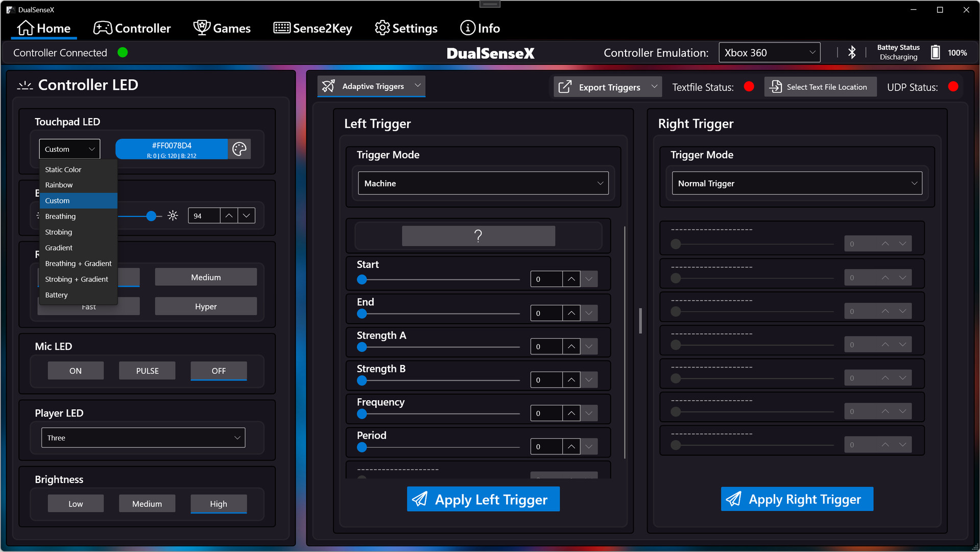Image resolution: width=980 pixels, height=552 pixels.
Task: Open the Player LED Three dropdown
Action: [143, 438]
